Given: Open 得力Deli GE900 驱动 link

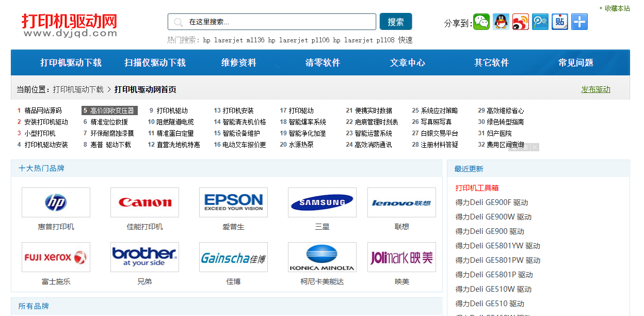Looking at the screenshot, I should [x=490, y=231].
